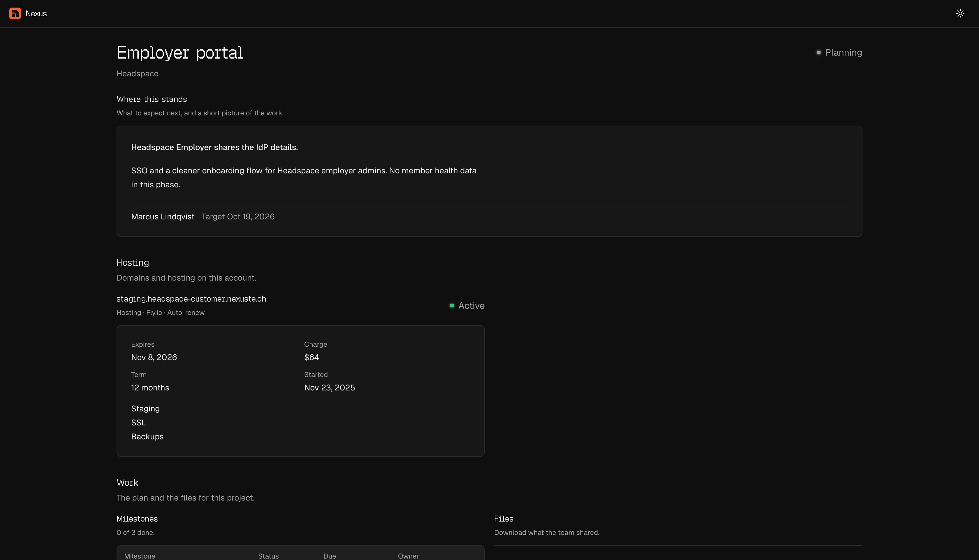Click the Owner column header

point(408,556)
